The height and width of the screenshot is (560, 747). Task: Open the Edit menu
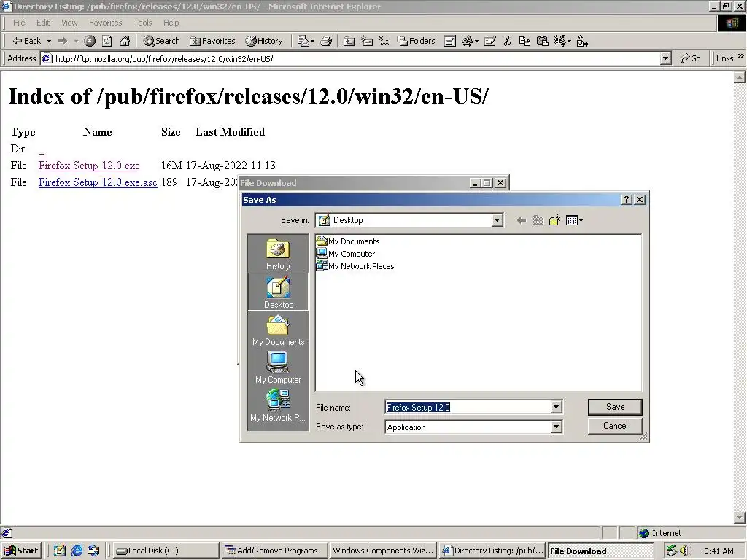tap(43, 23)
